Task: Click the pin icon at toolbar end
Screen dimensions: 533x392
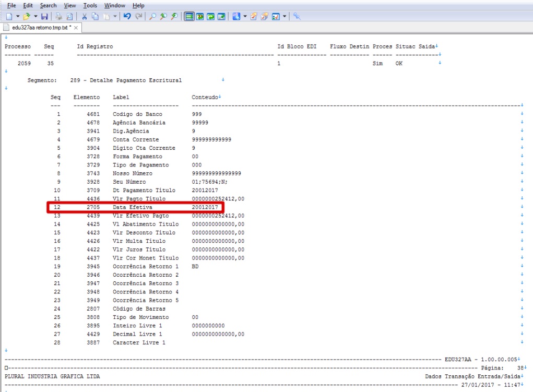Action: pyautogui.click(x=297, y=16)
